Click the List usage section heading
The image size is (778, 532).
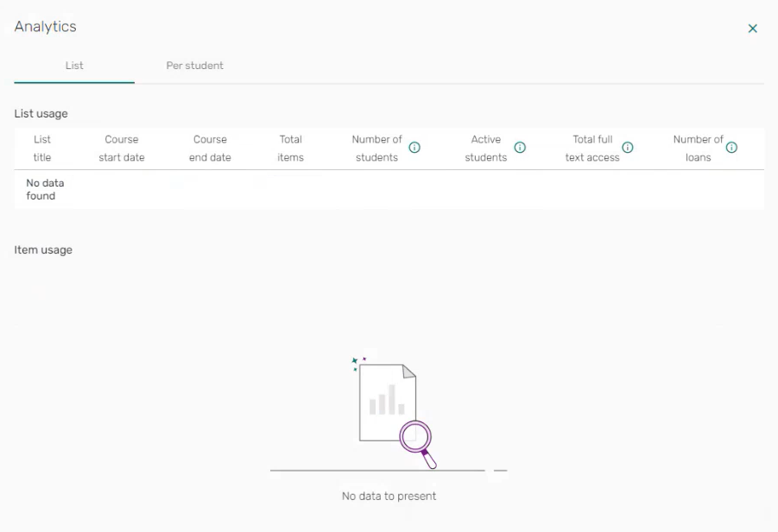41,113
